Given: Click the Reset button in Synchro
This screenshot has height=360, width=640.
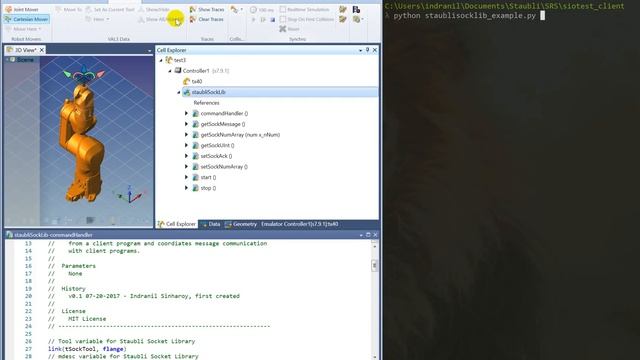Looking at the screenshot, I should click(x=289, y=29).
